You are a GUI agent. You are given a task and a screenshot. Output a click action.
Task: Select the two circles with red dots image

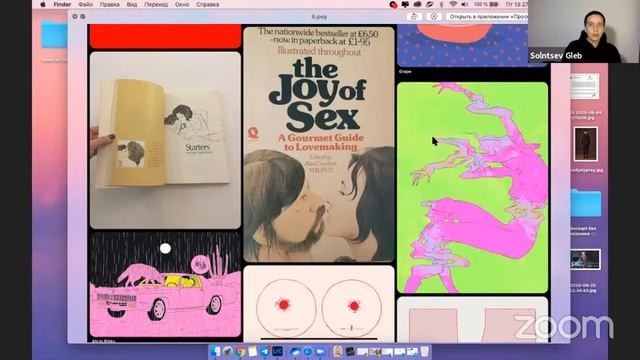point(319,304)
